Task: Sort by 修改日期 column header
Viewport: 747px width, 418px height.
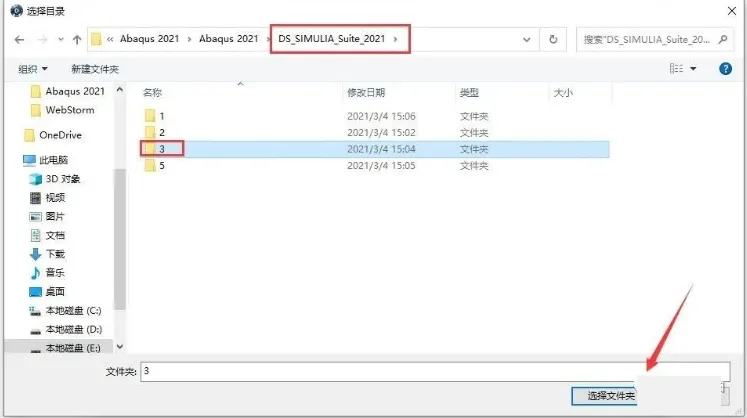Action: click(x=366, y=92)
